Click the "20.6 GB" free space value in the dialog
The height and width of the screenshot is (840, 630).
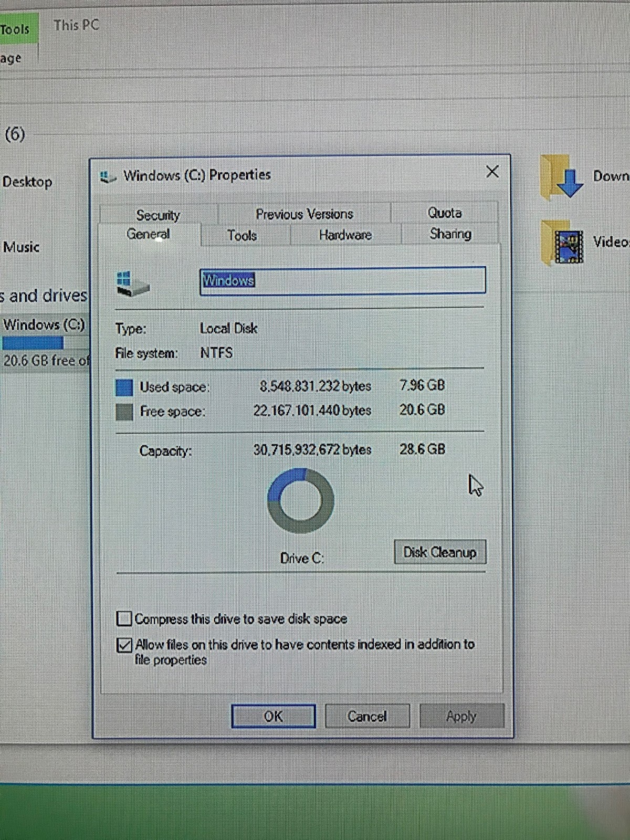point(422,409)
